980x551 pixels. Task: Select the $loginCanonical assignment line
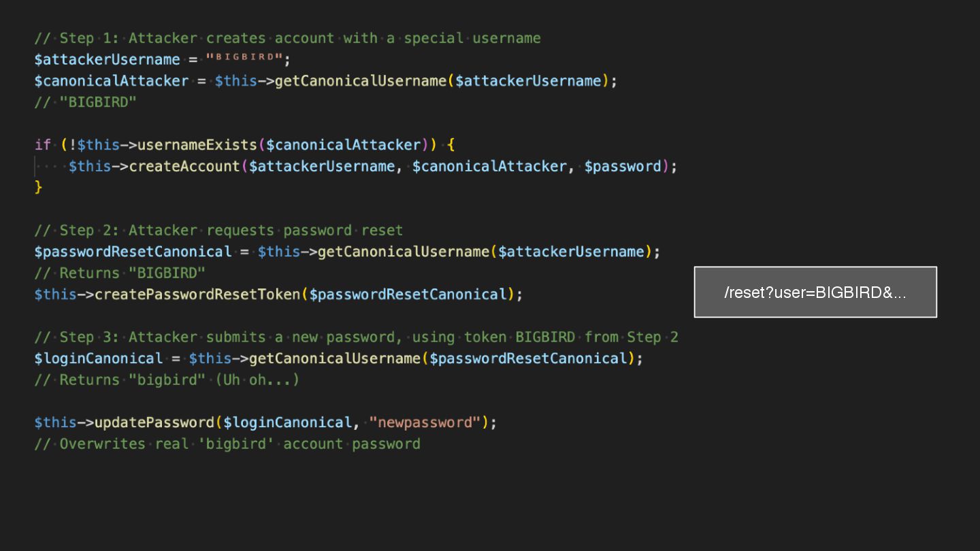tap(338, 358)
